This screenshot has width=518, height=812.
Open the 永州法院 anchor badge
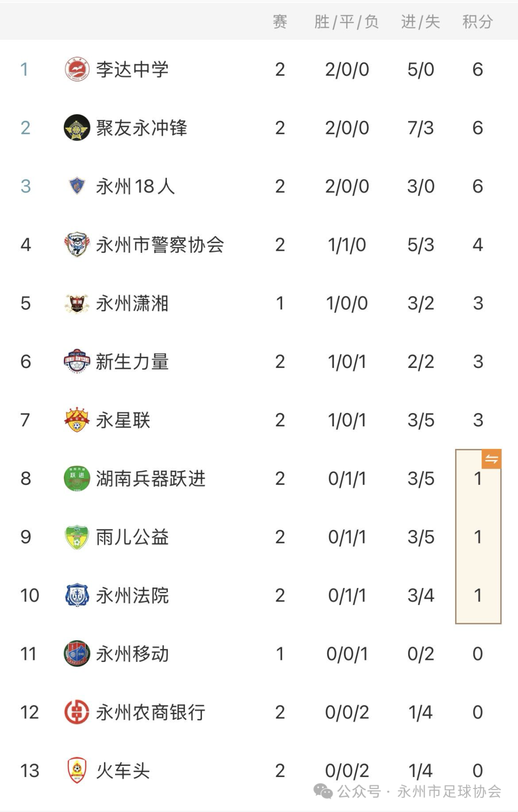point(77,595)
